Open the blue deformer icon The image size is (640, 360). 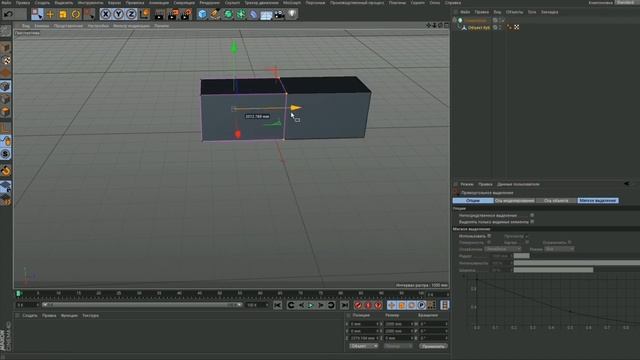[253, 14]
